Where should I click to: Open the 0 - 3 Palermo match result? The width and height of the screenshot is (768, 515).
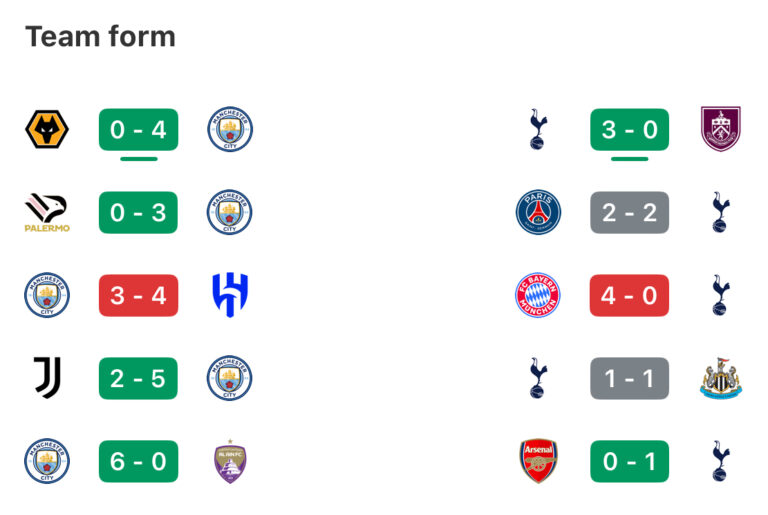point(138,213)
